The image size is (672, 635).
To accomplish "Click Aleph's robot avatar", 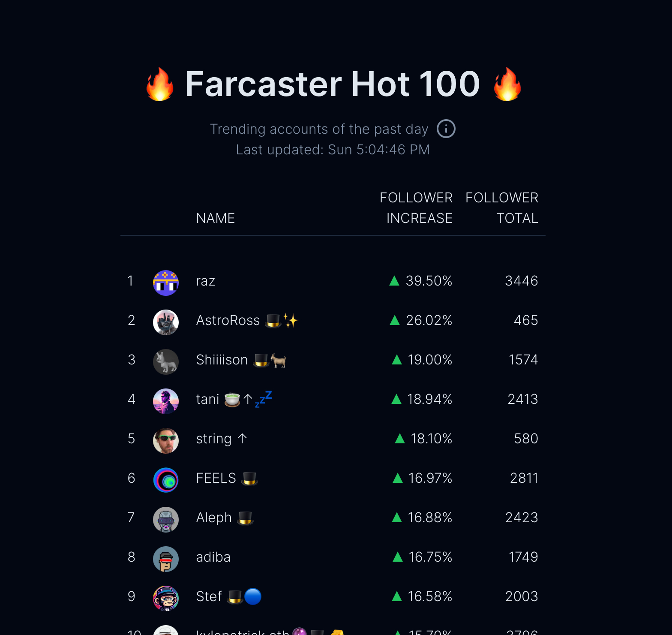I will click(x=166, y=520).
